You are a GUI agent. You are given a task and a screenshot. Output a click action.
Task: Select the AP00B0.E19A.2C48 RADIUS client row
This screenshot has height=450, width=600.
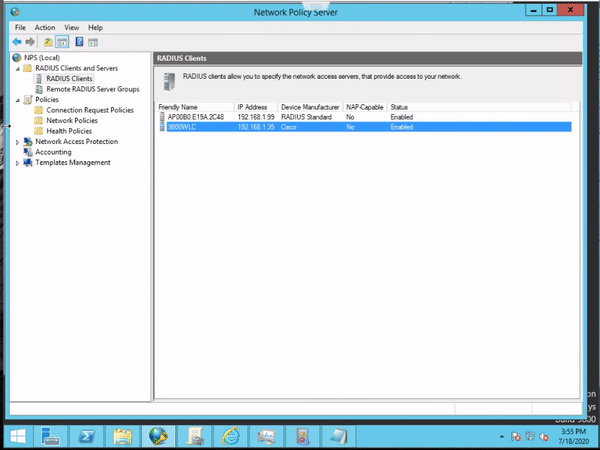click(x=196, y=117)
